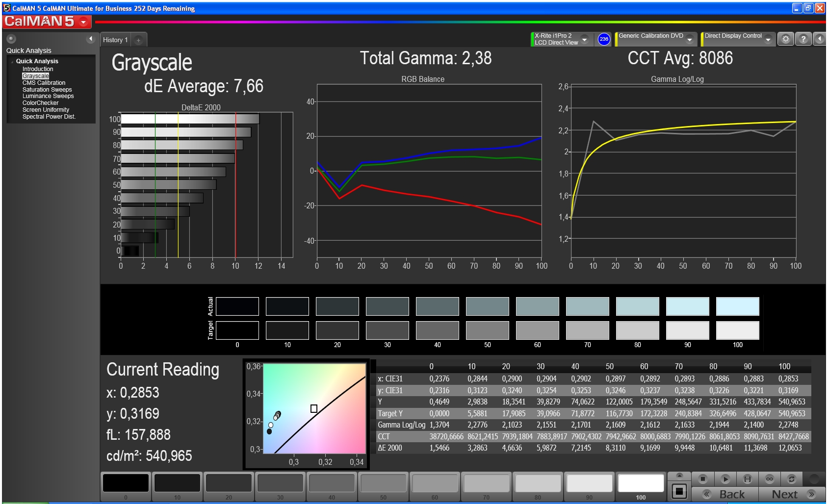Open ColorChecker workflow page

(x=40, y=103)
